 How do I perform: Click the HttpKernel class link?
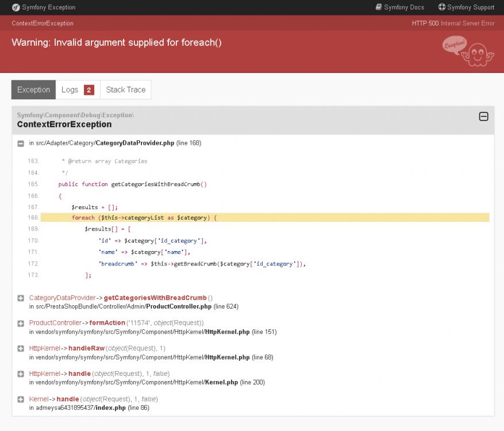click(44, 348)
